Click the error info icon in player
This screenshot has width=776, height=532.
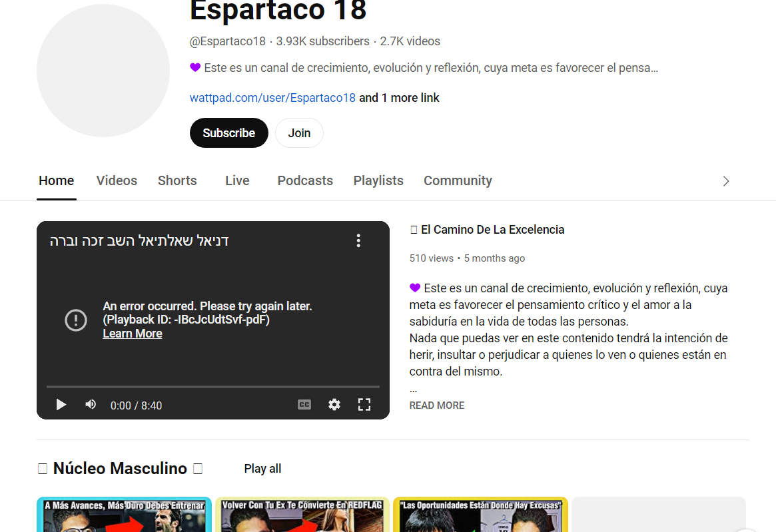click(x=76, y=320)
